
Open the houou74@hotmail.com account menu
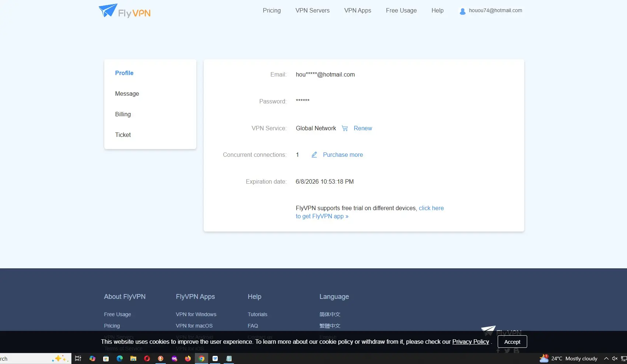point(495,11)
